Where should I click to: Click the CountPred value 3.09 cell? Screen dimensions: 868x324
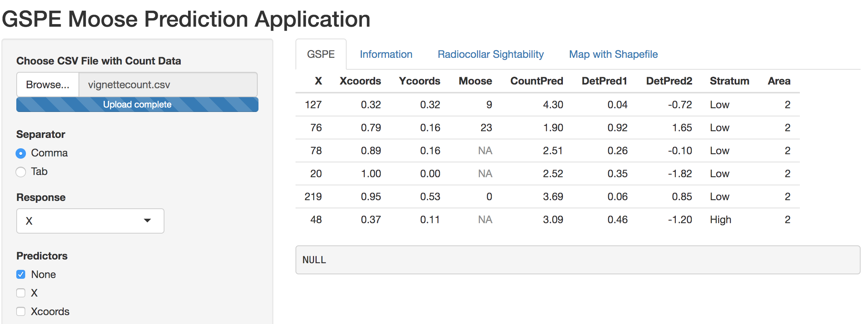click(553, 219)
